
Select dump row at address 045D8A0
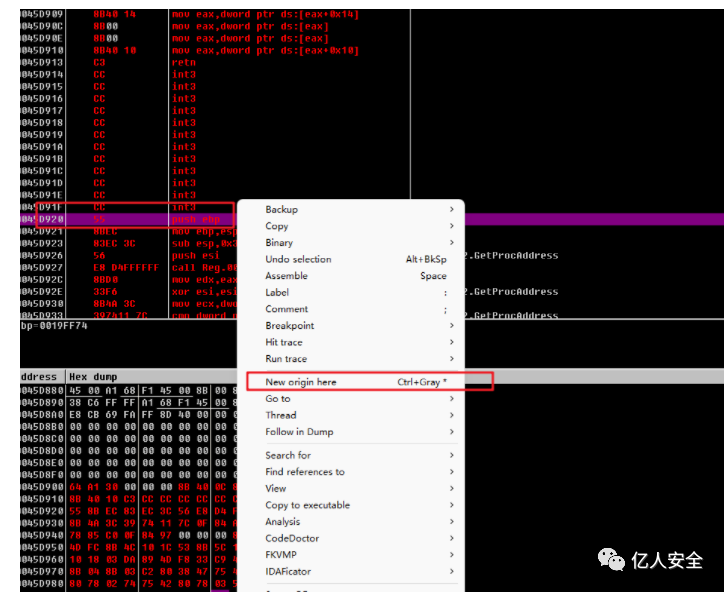(129, 415)
